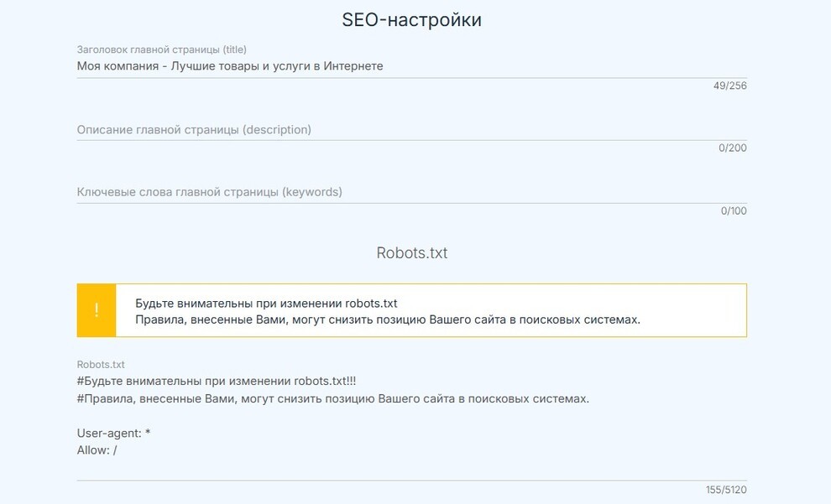
Task: Click the keywords input field
Action: point(412,192)
